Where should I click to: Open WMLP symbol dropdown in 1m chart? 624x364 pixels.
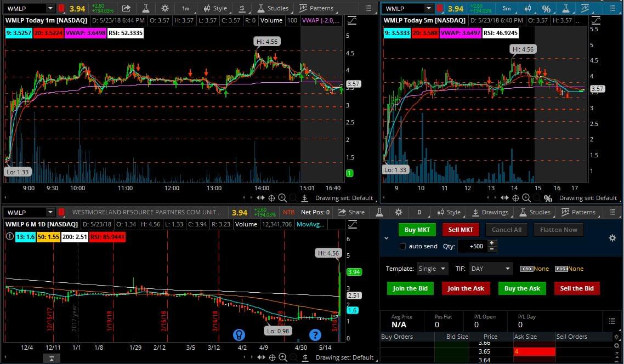pyautogui.click(x=50, y=8)
